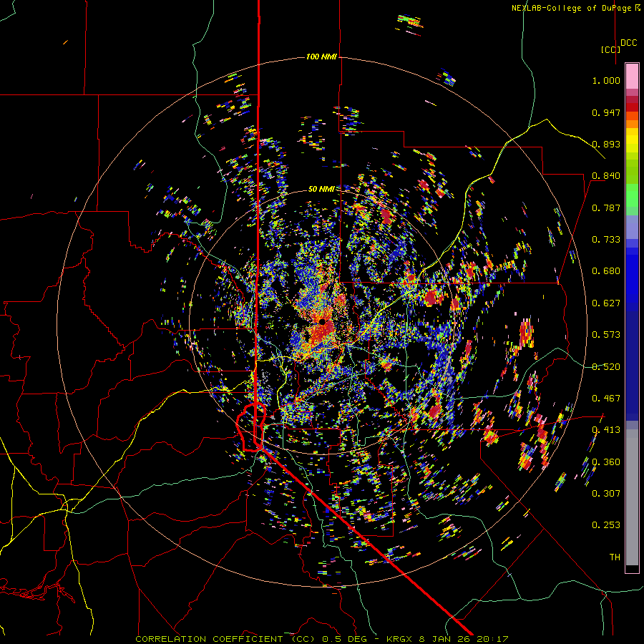This screenshot has width=644, height=644.
Task: Click the 0.893 scale value
Action: click(x=606, y=144)
